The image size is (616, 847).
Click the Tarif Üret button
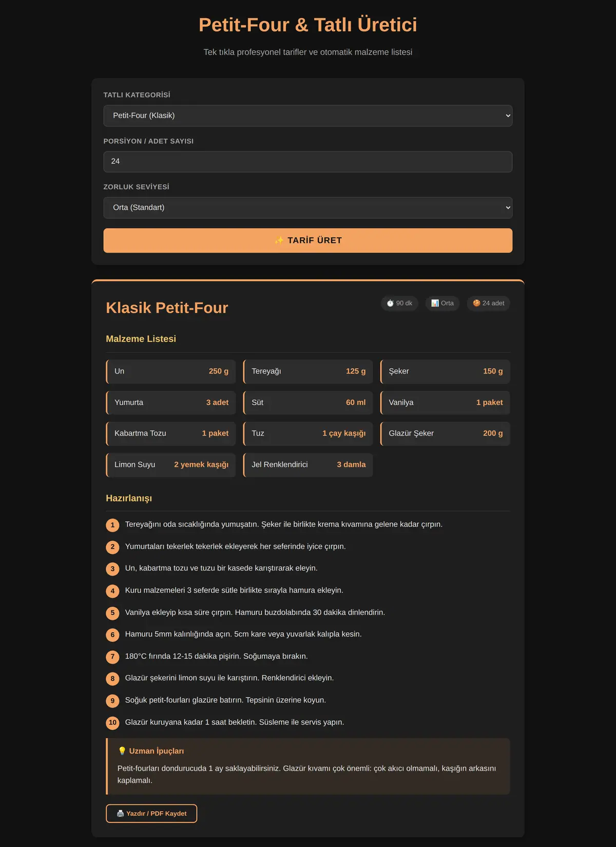click(308, 240)
